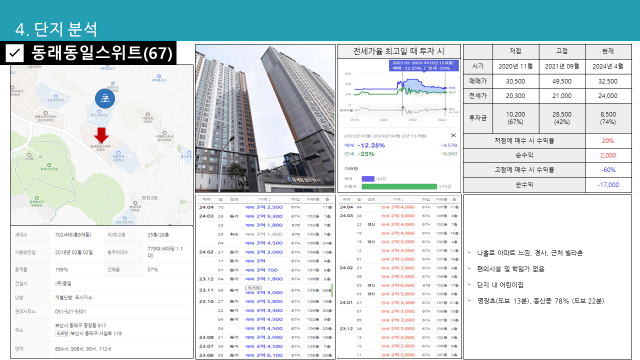Click the red 20% return value
Viewport: 640px width, 360px height.
click(608, 140)
